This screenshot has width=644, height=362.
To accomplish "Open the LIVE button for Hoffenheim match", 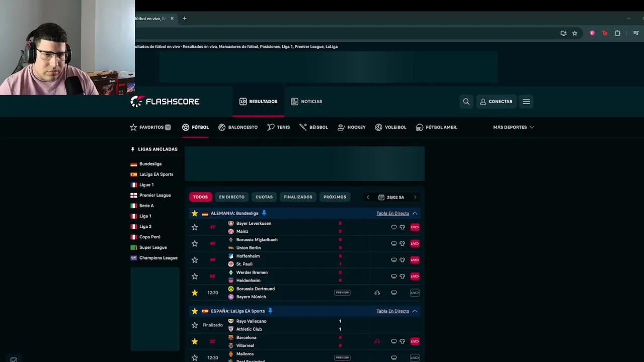I will pyautogui.click(x=415, y=260).
